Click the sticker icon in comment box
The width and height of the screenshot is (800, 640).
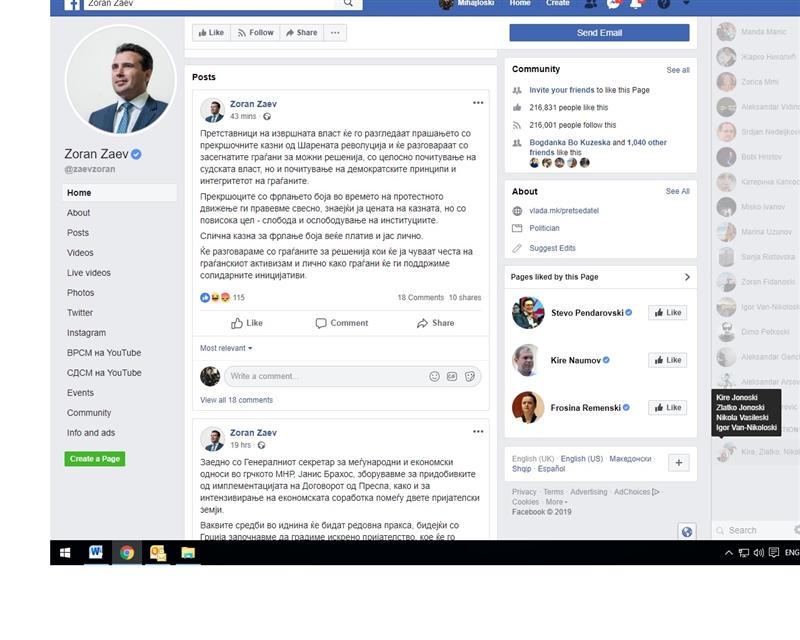(x=470, y=376)
